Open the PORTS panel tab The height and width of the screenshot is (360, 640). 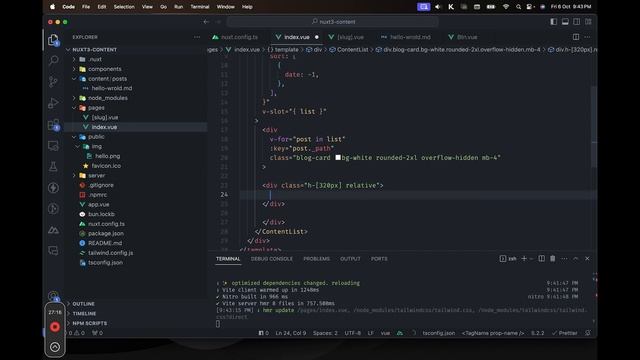click(379, 259)
